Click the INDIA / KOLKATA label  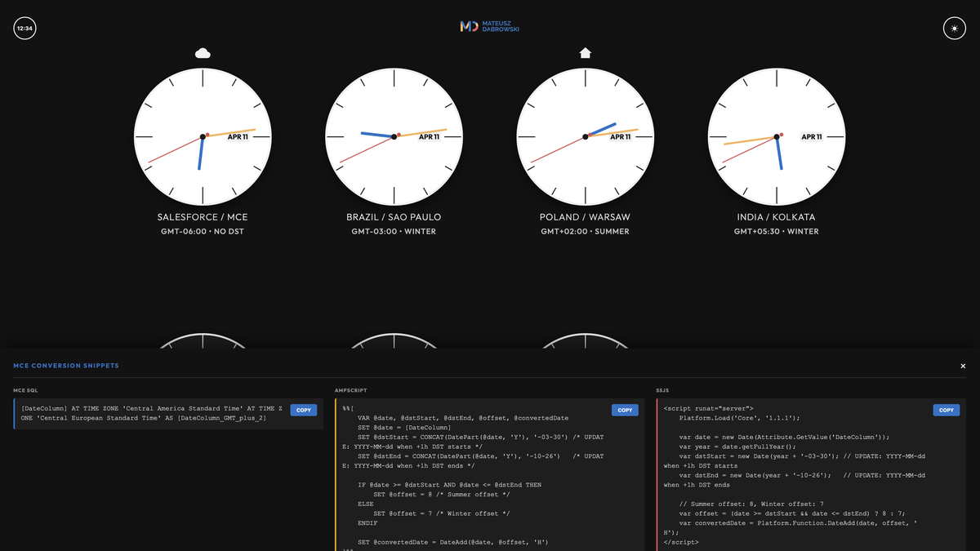click(x=776, y=217)
